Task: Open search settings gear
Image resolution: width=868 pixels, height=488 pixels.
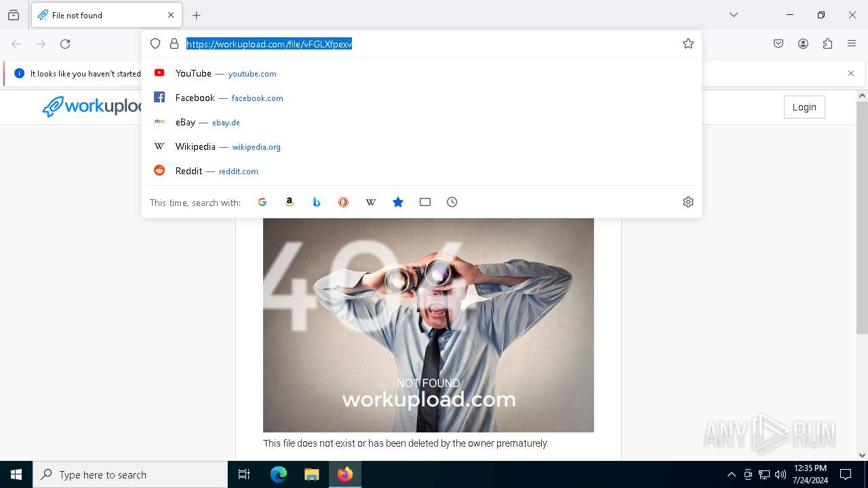Action: [688, 202]
